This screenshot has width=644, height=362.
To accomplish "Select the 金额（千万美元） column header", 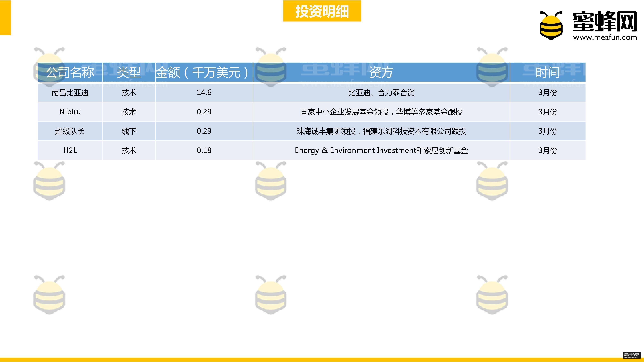I will [x=204, y=72].
